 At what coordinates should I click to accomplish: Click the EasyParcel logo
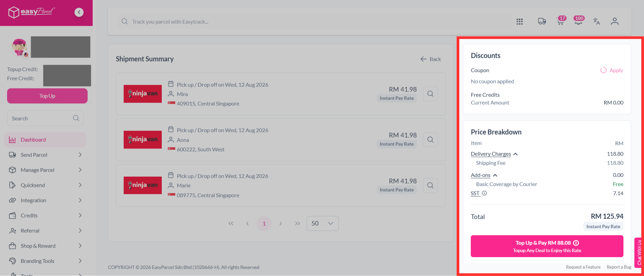(31, 12)
